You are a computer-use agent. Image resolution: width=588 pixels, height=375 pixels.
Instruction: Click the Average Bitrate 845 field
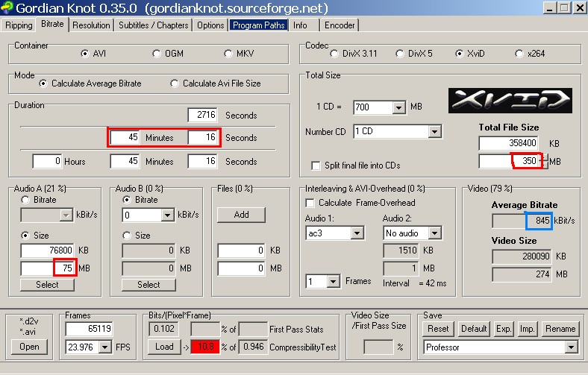coord(522,221)
